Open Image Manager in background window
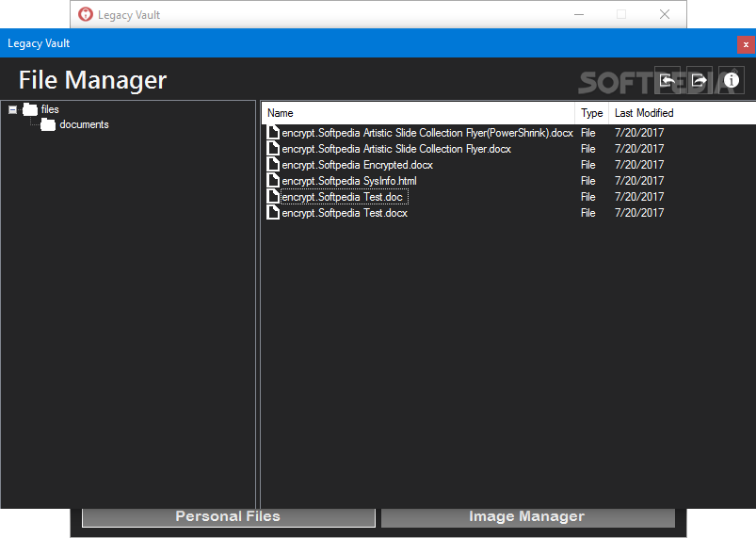The height and width of the screenshot is (538, 756). click(527, 516)
